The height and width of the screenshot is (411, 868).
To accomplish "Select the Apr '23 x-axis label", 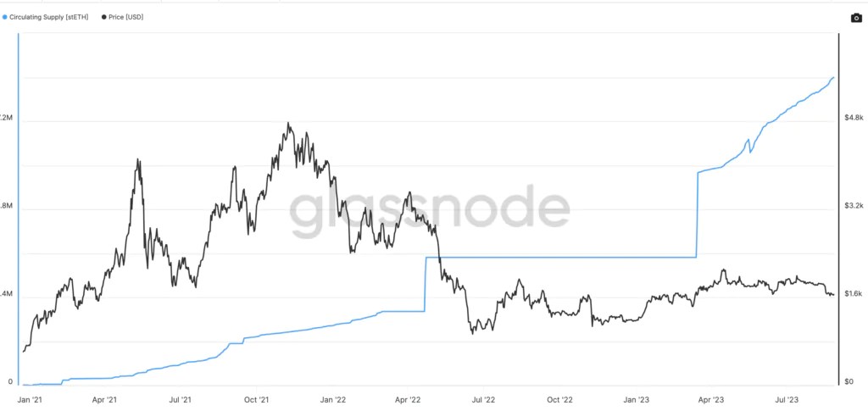I will point(711,399).
